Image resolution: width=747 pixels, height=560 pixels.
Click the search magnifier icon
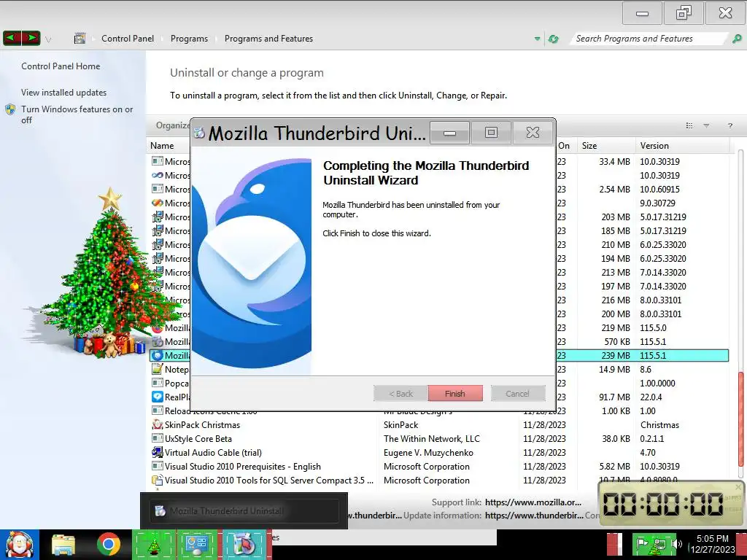(737, 39)
